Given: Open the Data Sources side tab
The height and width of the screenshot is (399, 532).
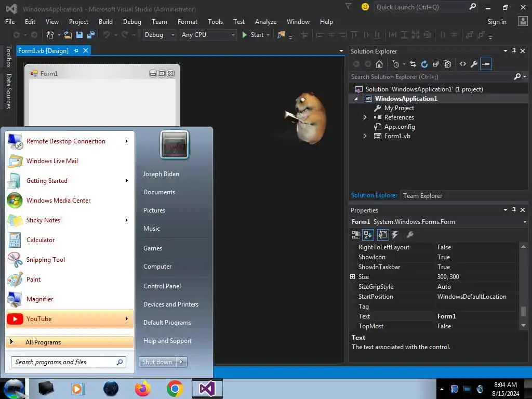Looking at the screenshot, I should coord(9,91).
